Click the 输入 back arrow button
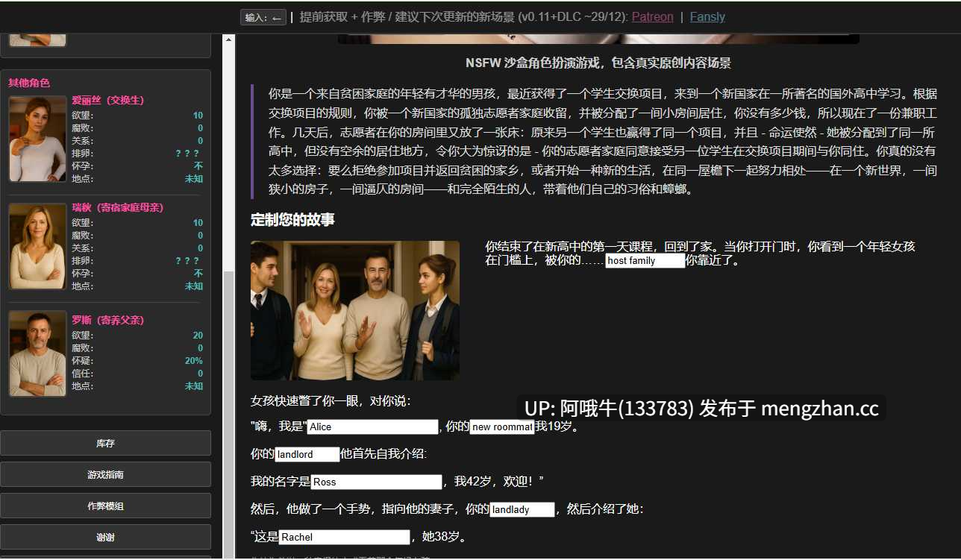 [263, 17]
